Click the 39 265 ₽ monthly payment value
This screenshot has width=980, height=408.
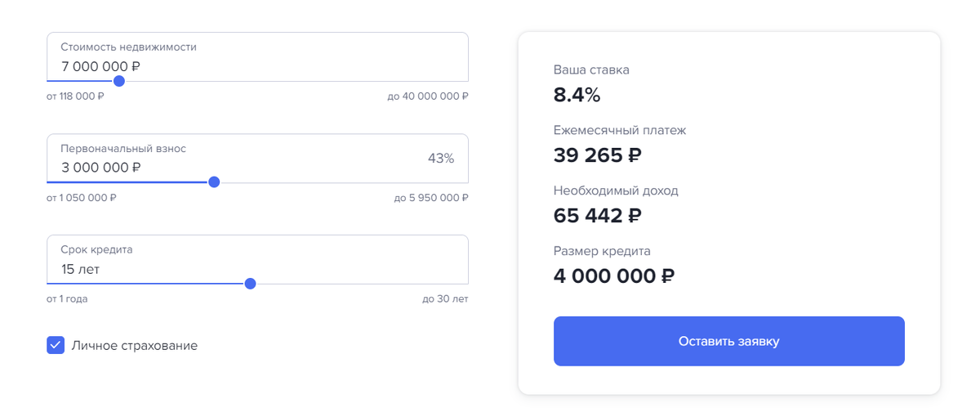[x=598, y=155]
